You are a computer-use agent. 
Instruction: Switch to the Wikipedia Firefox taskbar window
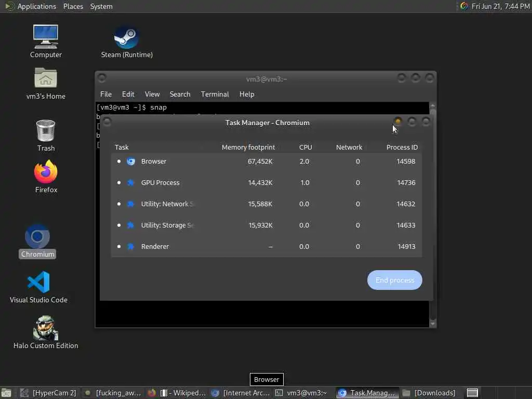(178, 393)
